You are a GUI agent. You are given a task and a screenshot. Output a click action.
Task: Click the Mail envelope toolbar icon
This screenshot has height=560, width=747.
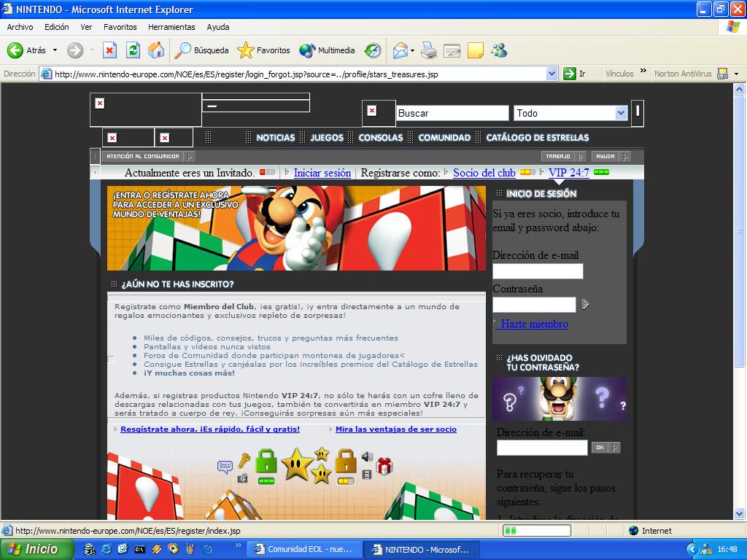tap(400, 50)
